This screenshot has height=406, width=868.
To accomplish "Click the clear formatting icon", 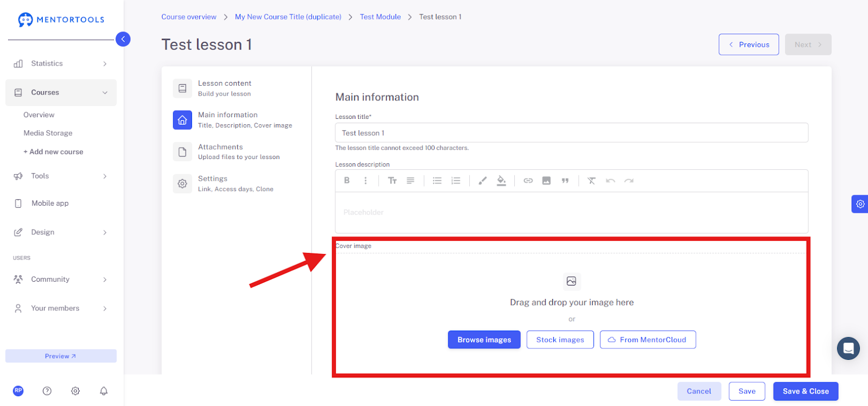I will tap(591, 181).
